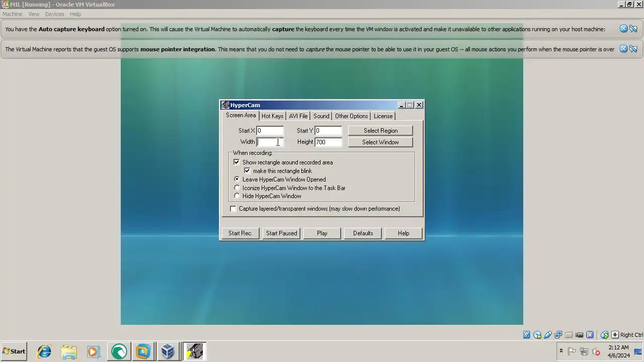Open Internet Explorer from the taskbar
Viewport: 644px width, 362px height.
[x=44, y=351]
